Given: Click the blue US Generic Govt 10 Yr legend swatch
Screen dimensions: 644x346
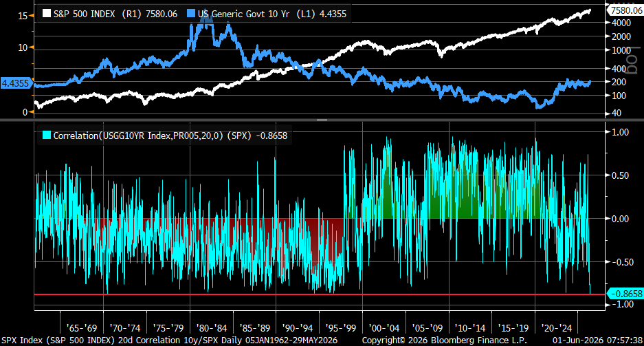Looking at the screenshot, I should (191, 14).
